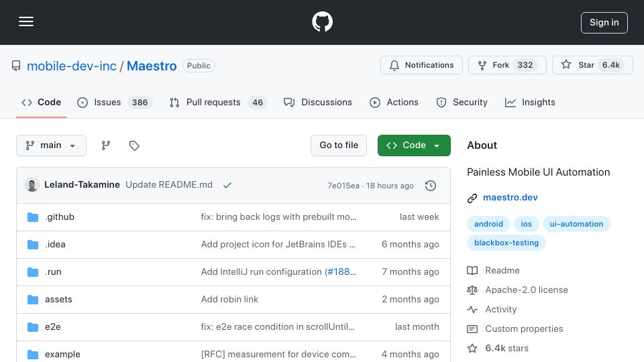This screenshot has width=644, height=362.
Task: Open the Maestro repository link
Action: pos(152,66)
